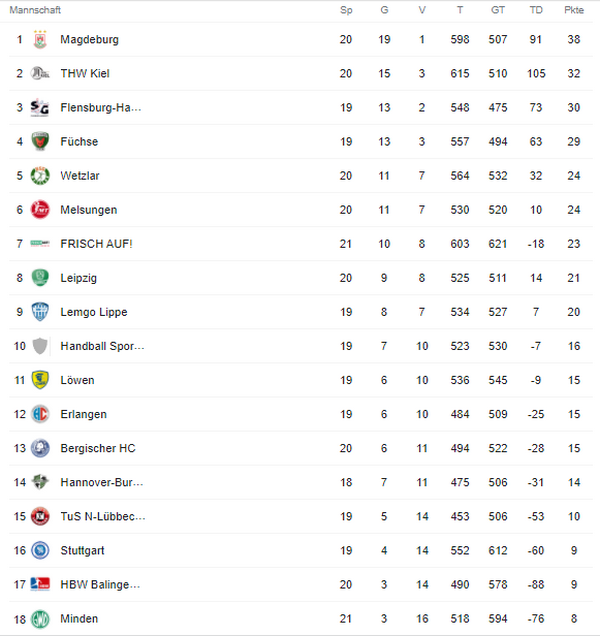Select the blue Stuttgart team logo

click(x=40, y=550)
